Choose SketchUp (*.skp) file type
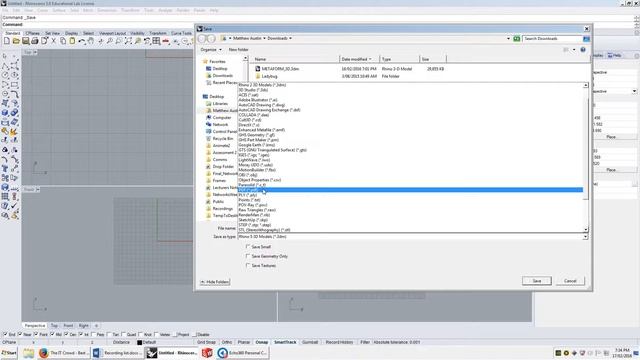 253,220
